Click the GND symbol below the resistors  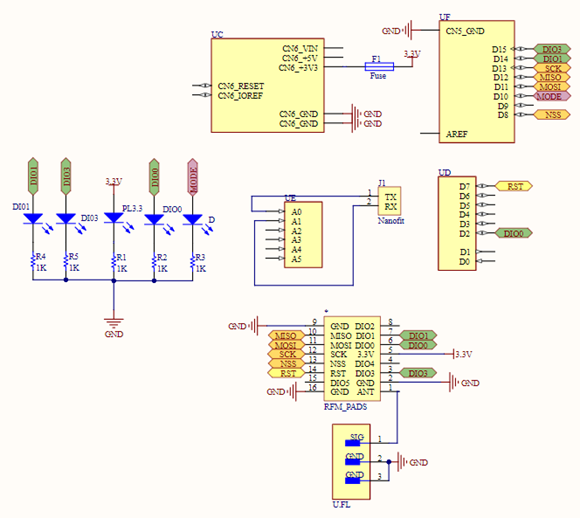point(114,324)
